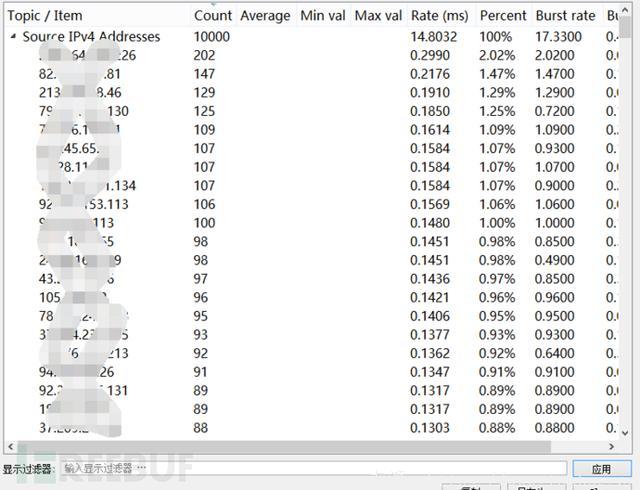Select the count cell 202
This screenshot has width=640, height=490.
[x=204, y=56]
